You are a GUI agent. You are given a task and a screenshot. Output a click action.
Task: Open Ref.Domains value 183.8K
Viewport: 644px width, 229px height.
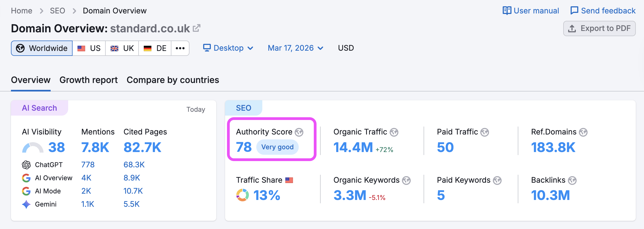tap(553, 147)
